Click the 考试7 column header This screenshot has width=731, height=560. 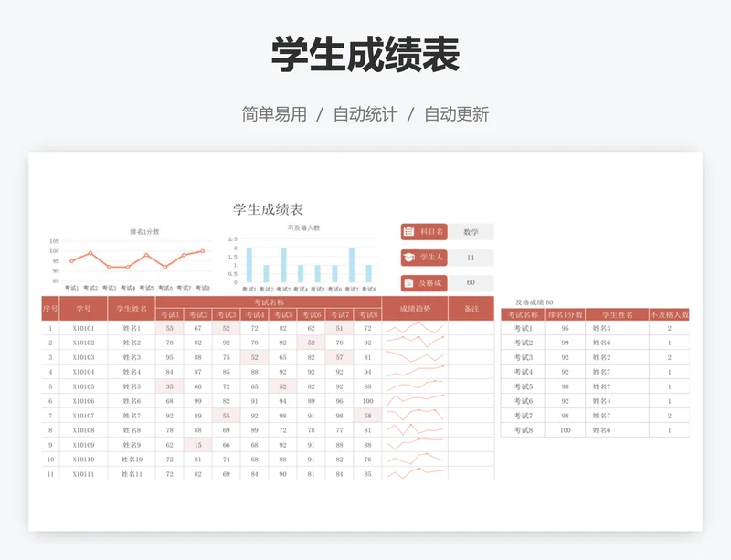(339, 315)
